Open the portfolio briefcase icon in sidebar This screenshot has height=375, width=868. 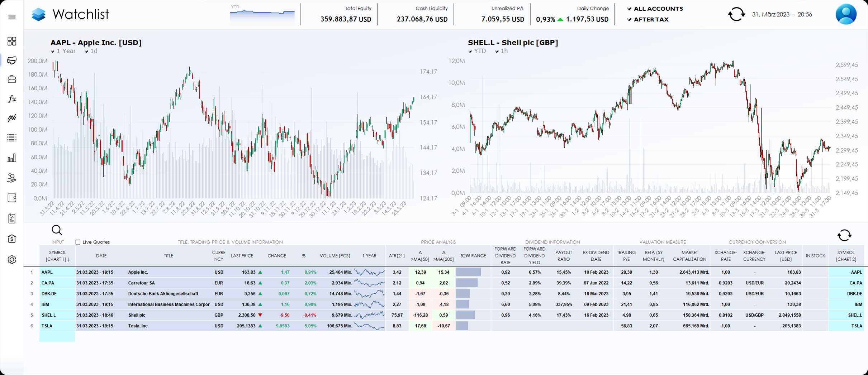[x=12, y=79]
